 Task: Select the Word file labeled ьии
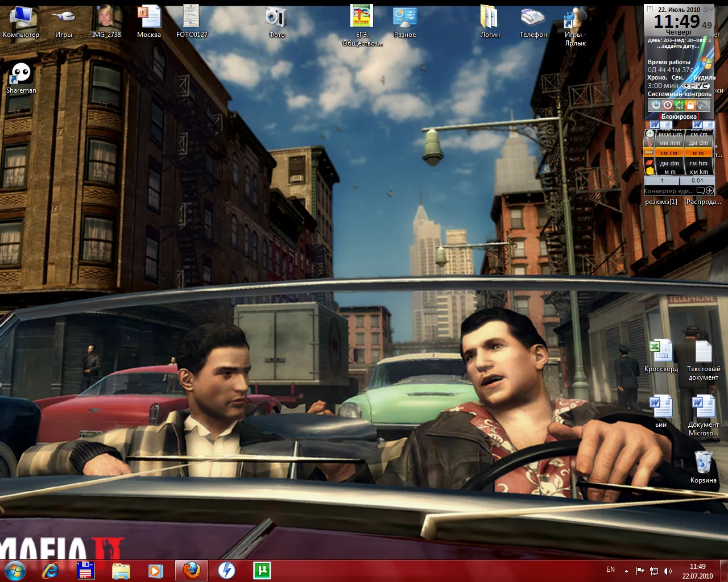661,411
